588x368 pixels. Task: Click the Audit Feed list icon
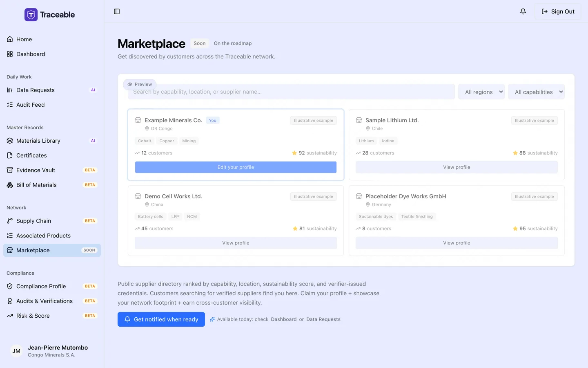pyautogui.click(x=10, y=105)
